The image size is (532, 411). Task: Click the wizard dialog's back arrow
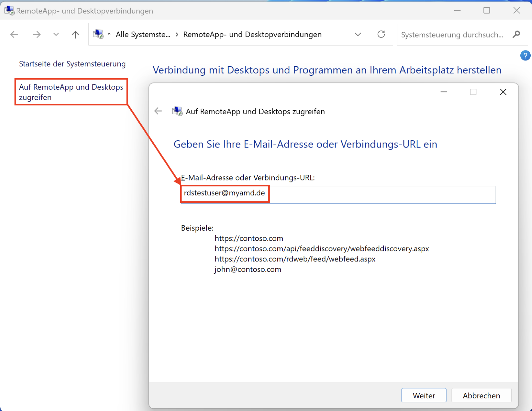pyautogui.click(x=158, y=111)
